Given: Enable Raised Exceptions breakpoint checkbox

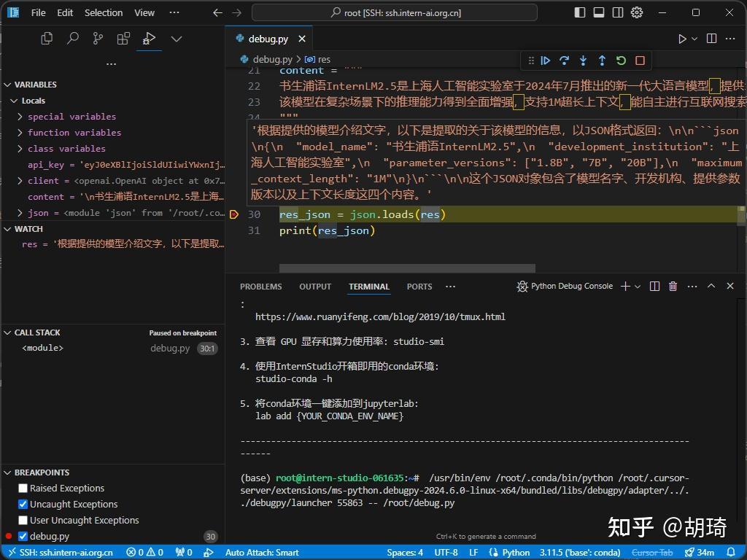Looking at the screenshot, I should [x=23, y=488].
